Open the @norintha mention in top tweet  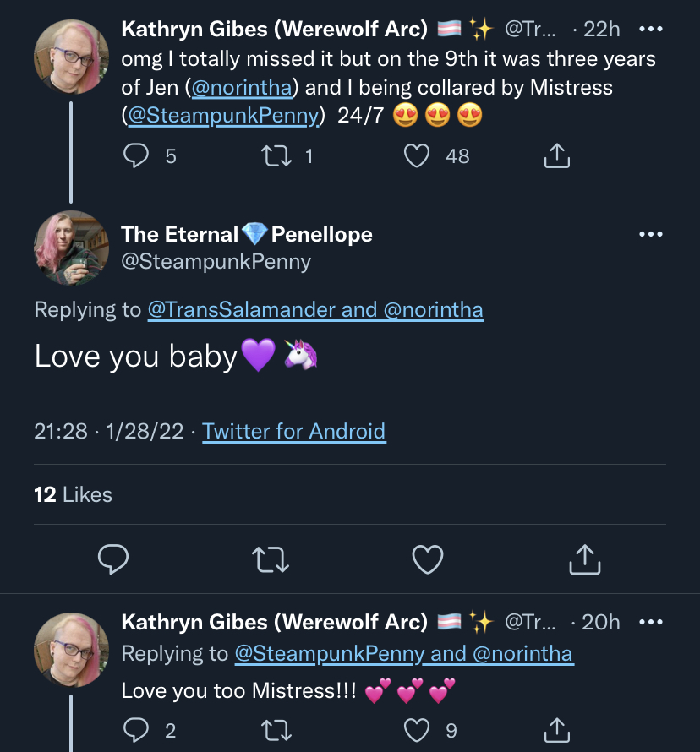click(242, 88)
